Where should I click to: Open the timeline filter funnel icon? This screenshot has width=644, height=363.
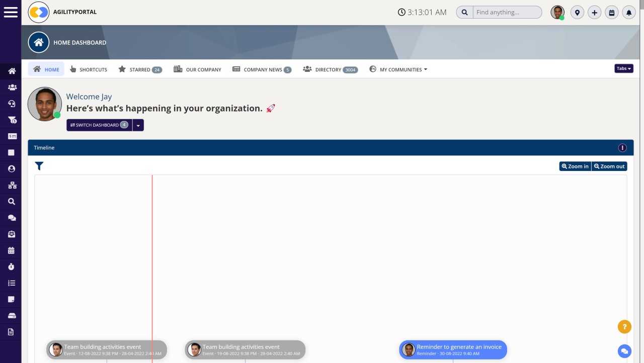coord(39,166)
